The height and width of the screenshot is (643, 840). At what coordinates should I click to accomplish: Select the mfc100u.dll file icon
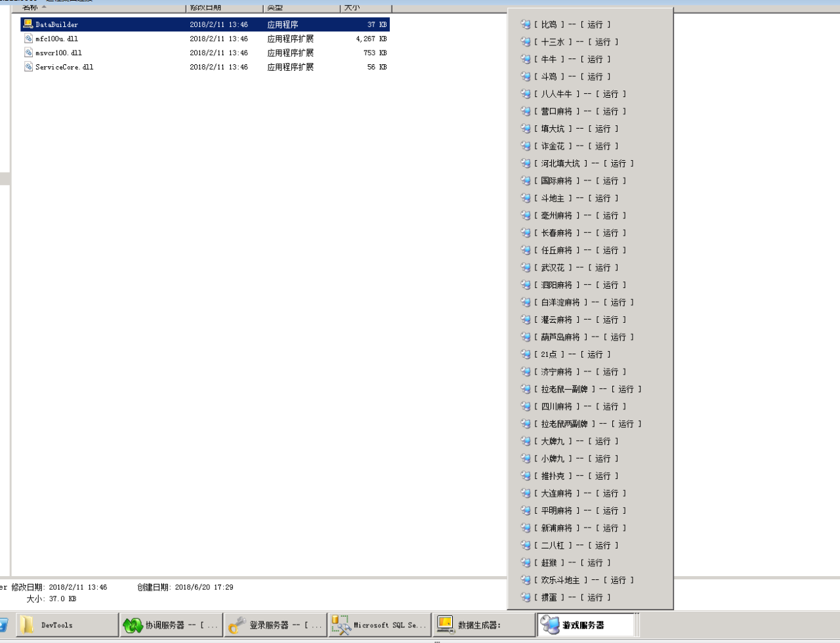[x=28, y=39]
